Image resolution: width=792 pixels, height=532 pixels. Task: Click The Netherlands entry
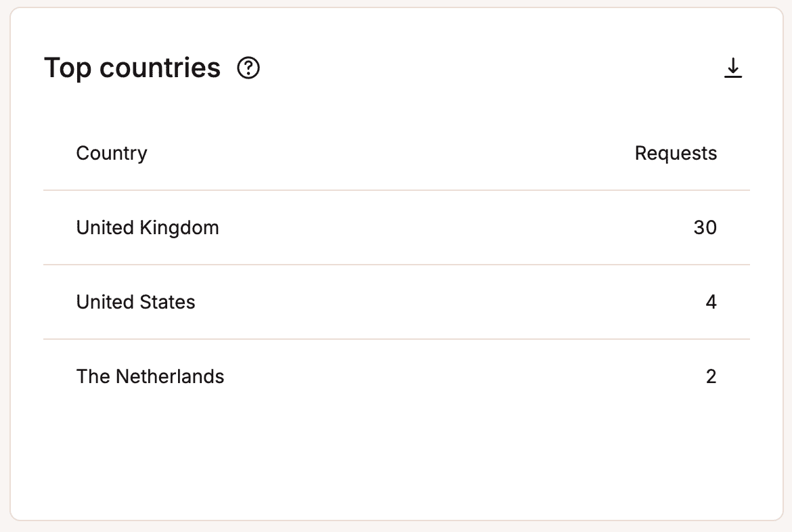(396, 376)
